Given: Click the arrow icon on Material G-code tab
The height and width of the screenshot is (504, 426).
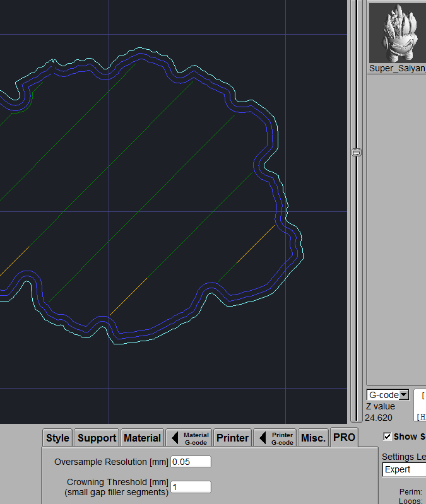Looking at the screenshot, I should pos(175,438).
